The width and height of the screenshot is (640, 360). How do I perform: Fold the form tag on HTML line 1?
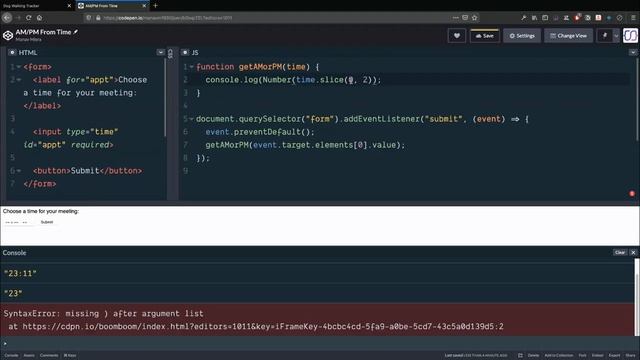click(x=19, y=67)
